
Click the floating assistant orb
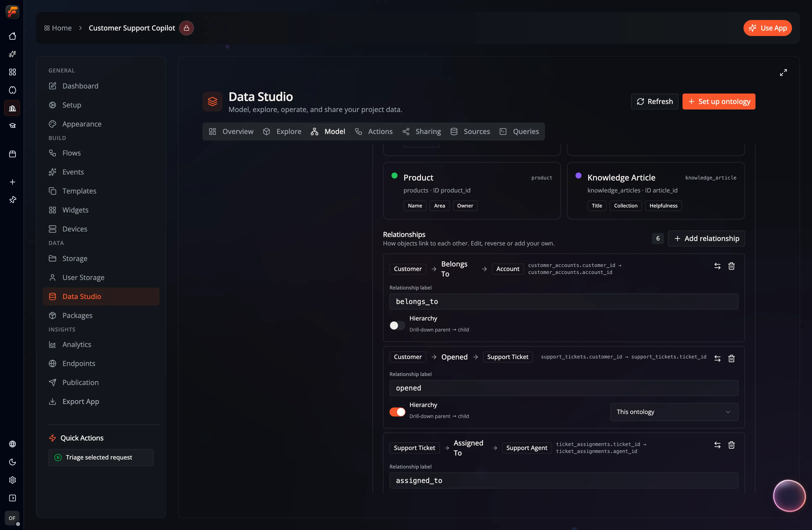click(789, 496)
